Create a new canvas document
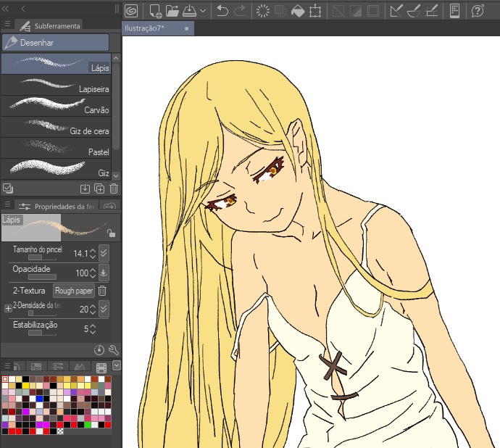Viewport: 500px width, 448px height. point(156,11)
